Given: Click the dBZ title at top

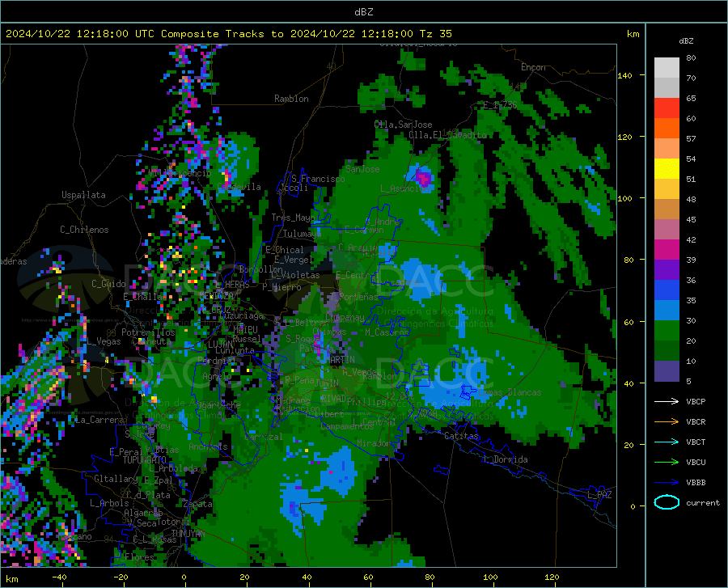Looking at the screenshot, I should pyautogui.click(x=363, y=12).
